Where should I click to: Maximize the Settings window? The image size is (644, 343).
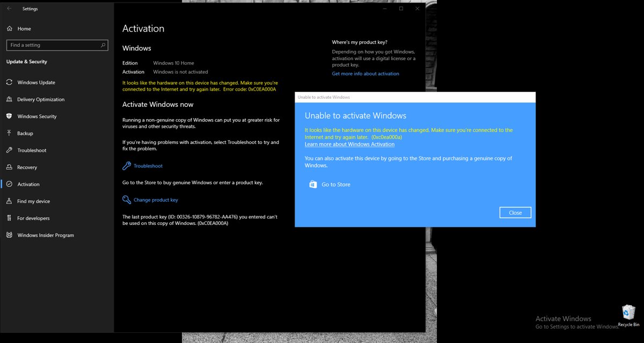(401, 9)
